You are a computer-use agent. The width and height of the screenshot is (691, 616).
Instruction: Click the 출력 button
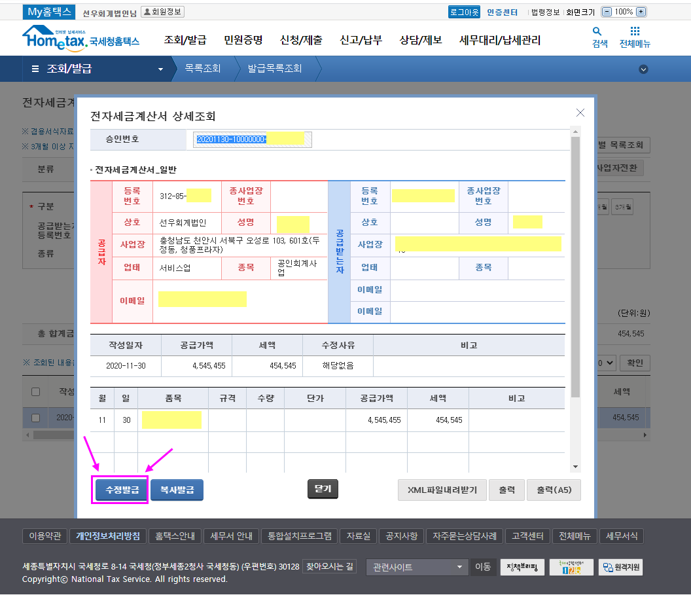pos(506,490)
